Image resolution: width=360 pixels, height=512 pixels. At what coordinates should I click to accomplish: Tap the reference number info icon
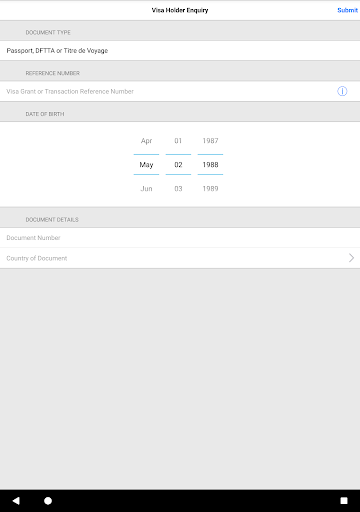click(x=342, y=91)
